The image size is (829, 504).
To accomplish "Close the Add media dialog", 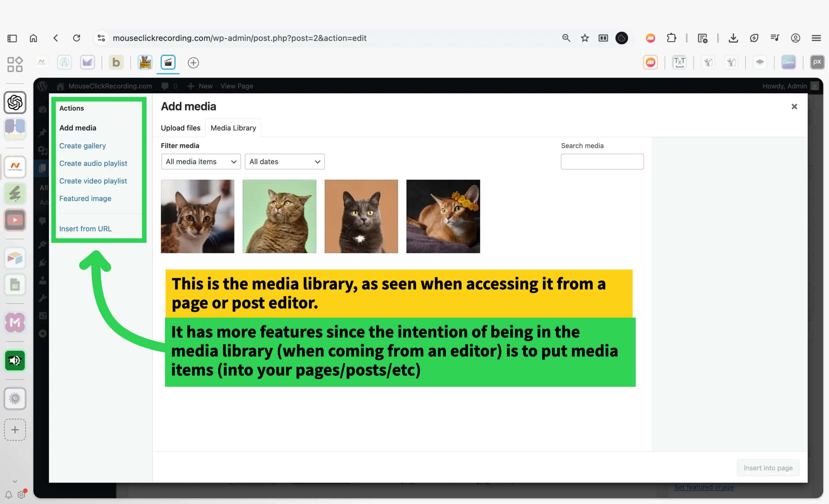I will tap(794, 107).
